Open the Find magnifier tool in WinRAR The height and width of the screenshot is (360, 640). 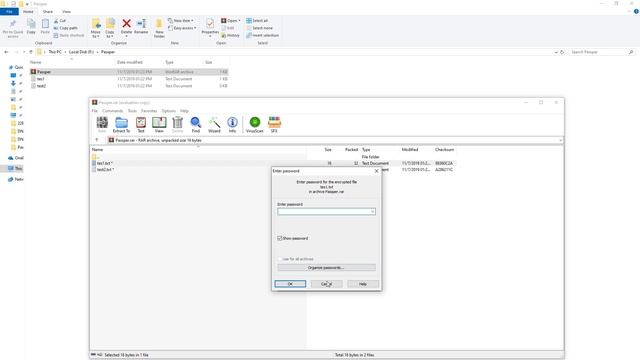click(196, 124)
